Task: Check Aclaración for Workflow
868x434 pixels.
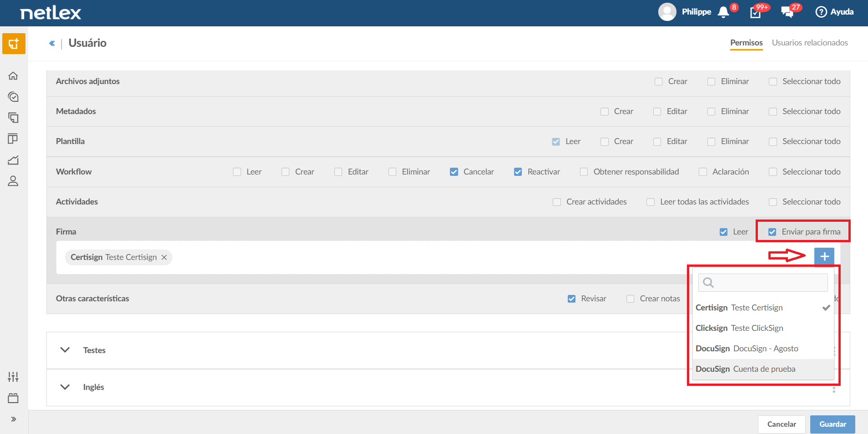Action: [703, 172]
